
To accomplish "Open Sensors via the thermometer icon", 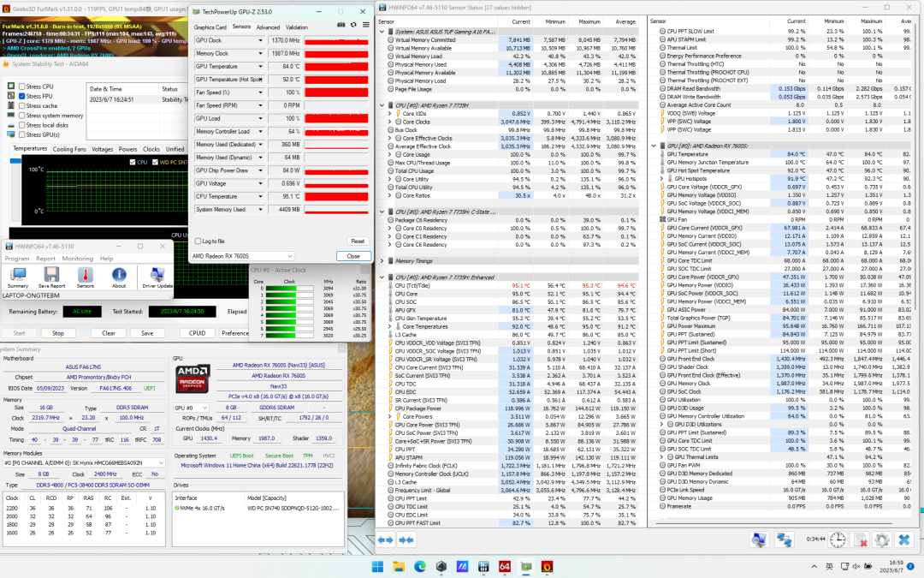I will click(x=86, y=274).
